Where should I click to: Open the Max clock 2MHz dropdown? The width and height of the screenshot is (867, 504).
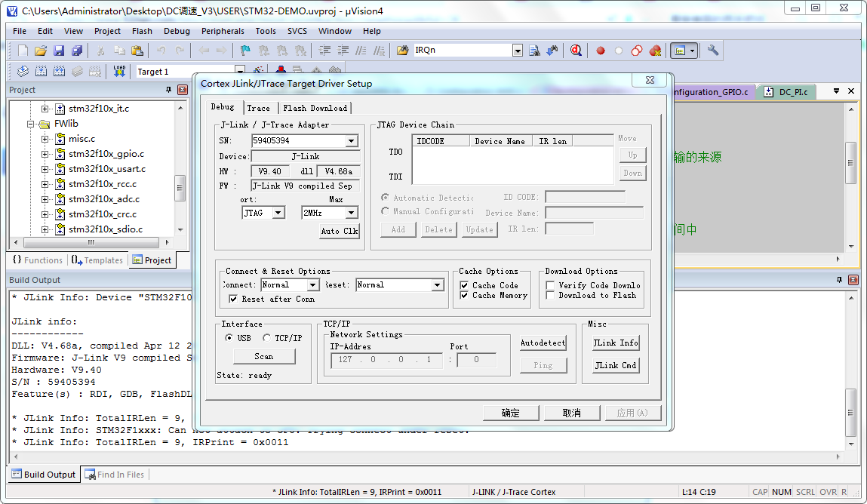click(351, 213)
